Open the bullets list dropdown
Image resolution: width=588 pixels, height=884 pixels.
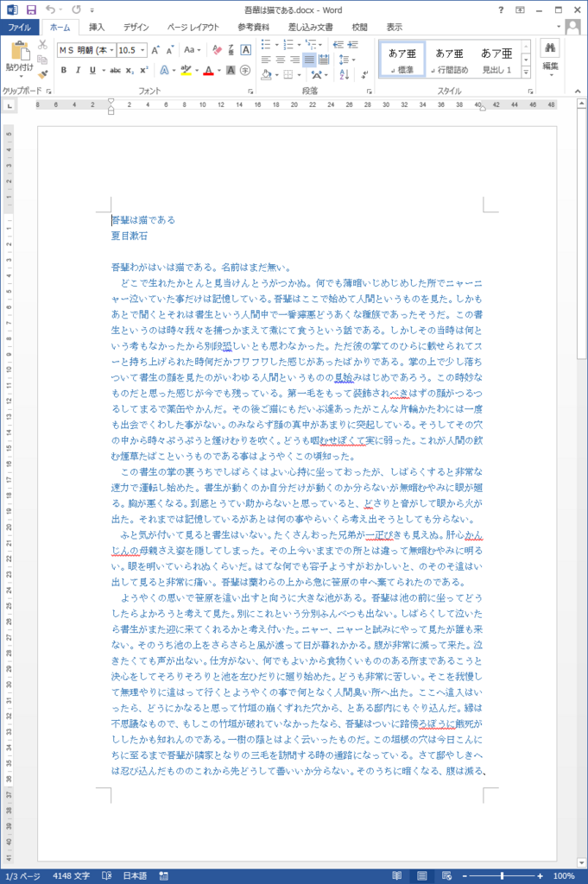pos(277,45)
